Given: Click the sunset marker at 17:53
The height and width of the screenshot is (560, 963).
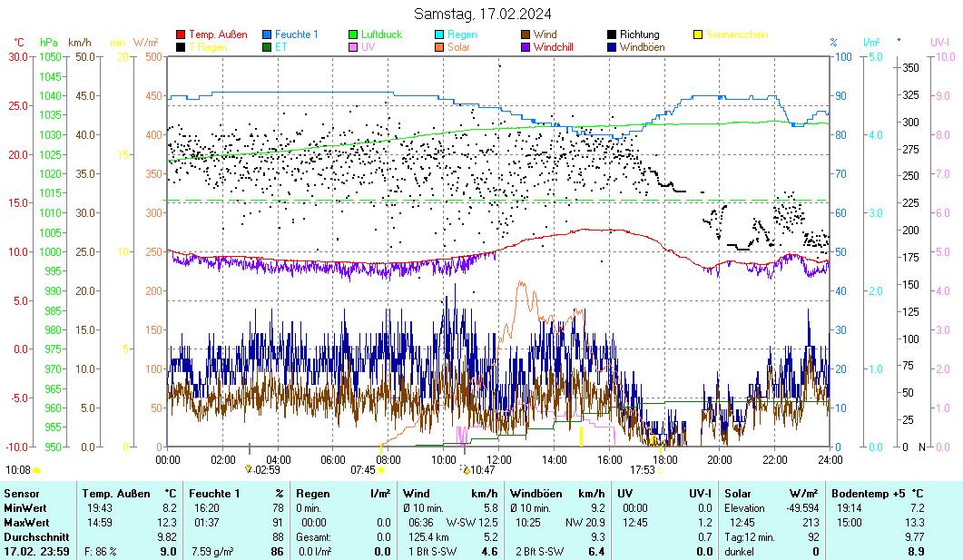Looking at the screenshot, I should 661,470.
